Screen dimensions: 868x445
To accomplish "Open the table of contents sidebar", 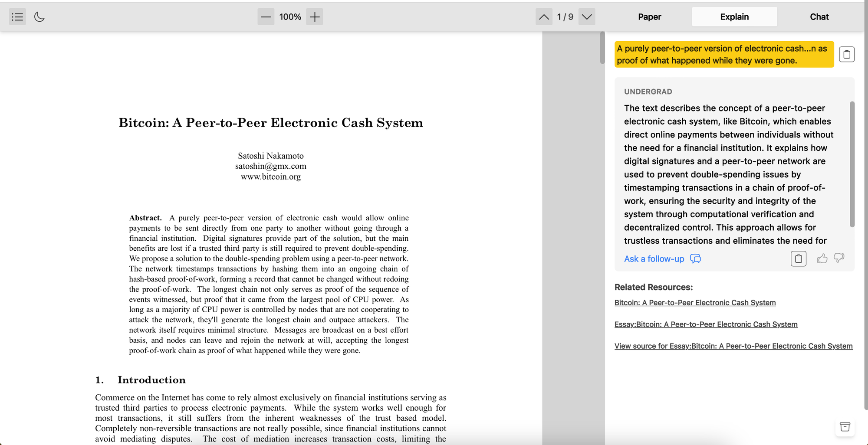I will click(17, 17).
